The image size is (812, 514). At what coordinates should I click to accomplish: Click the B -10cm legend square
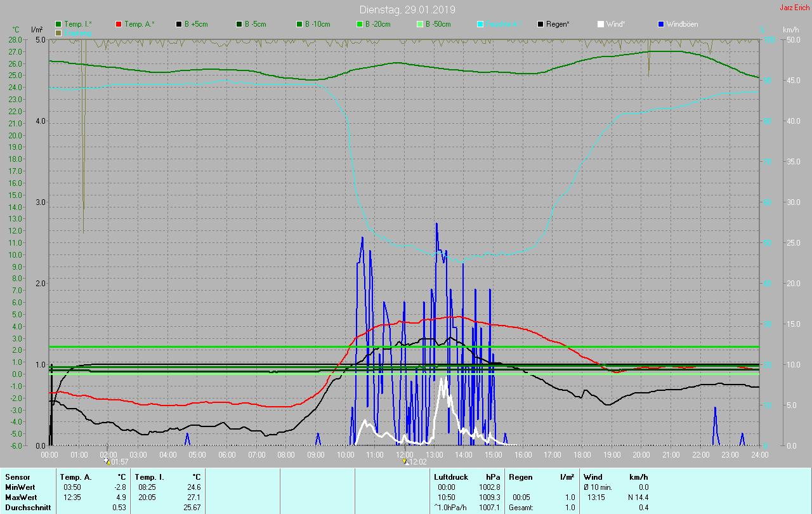299,24
